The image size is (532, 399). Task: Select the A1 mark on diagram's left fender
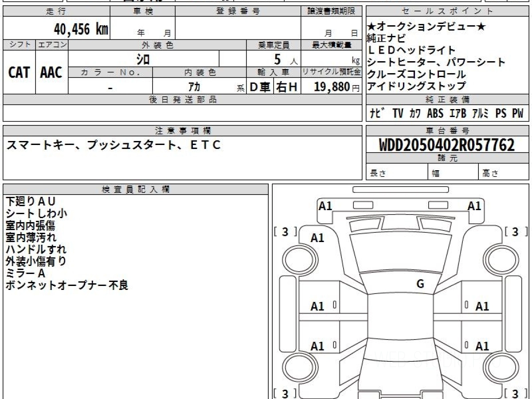click(317, 238)
